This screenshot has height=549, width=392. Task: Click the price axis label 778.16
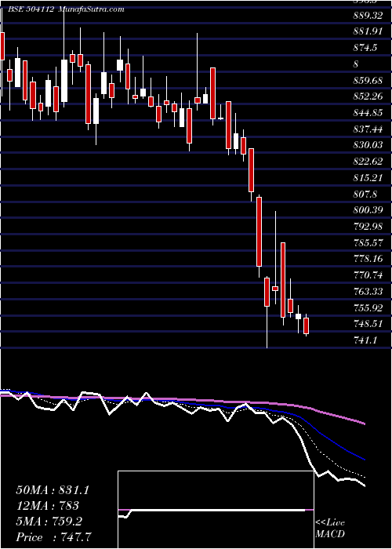coord(368,259)
